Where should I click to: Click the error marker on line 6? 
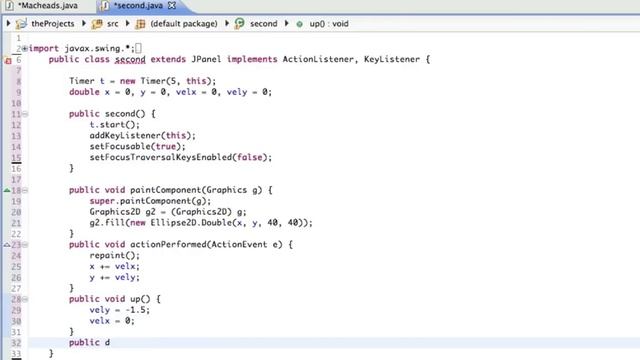click(x=8, y=60)
